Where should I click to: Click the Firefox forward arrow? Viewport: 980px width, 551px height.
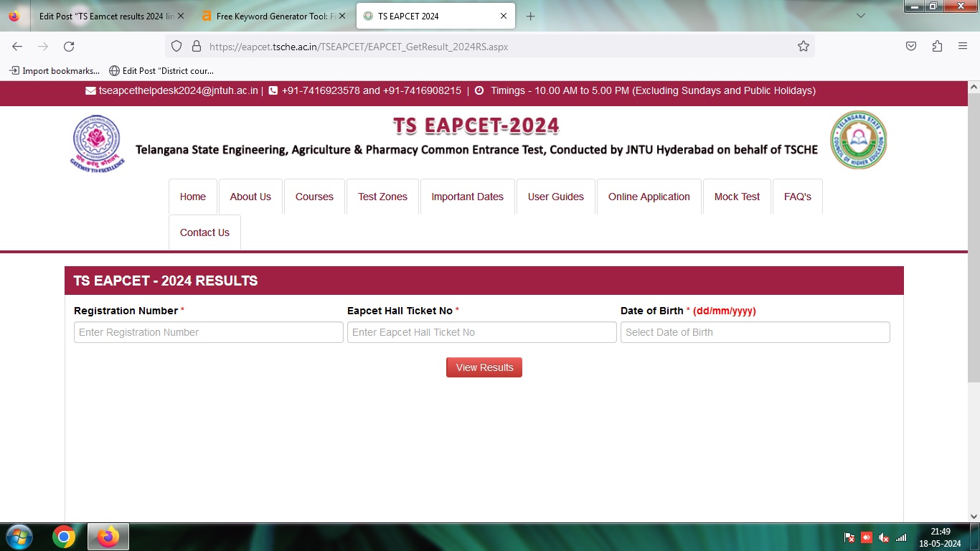[43, 46]
